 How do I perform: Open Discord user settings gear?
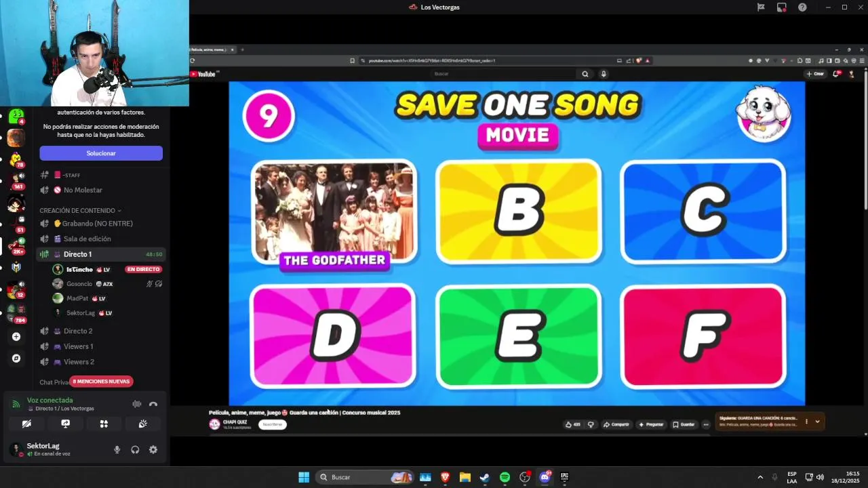pyautogui.click(x=153, y=449)
